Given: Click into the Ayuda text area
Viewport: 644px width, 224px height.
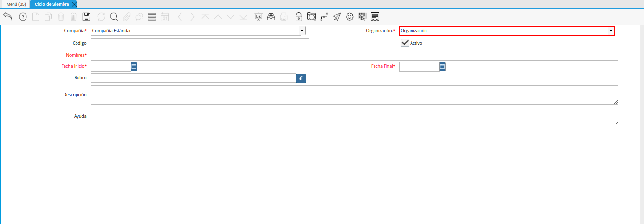Looking at the screenshot, I should point(354,117).
